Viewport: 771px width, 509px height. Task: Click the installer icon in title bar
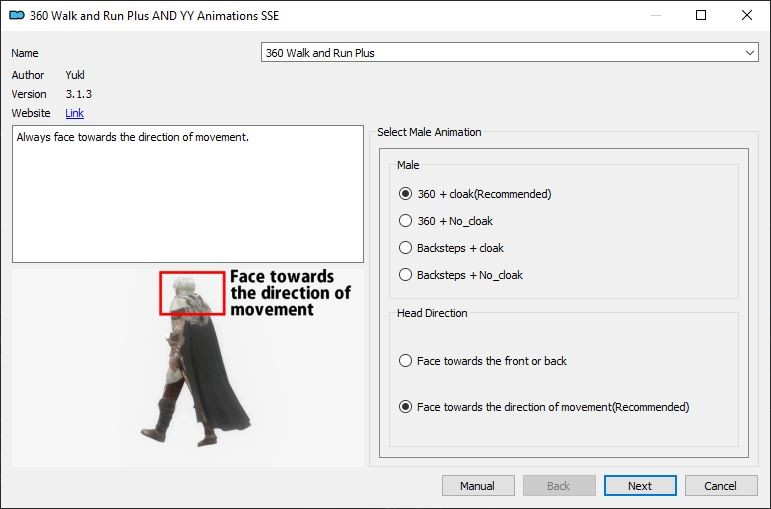17,15
